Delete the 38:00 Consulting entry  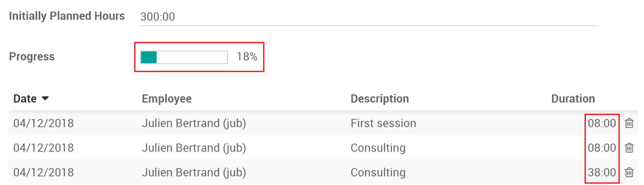coord(629,173)
